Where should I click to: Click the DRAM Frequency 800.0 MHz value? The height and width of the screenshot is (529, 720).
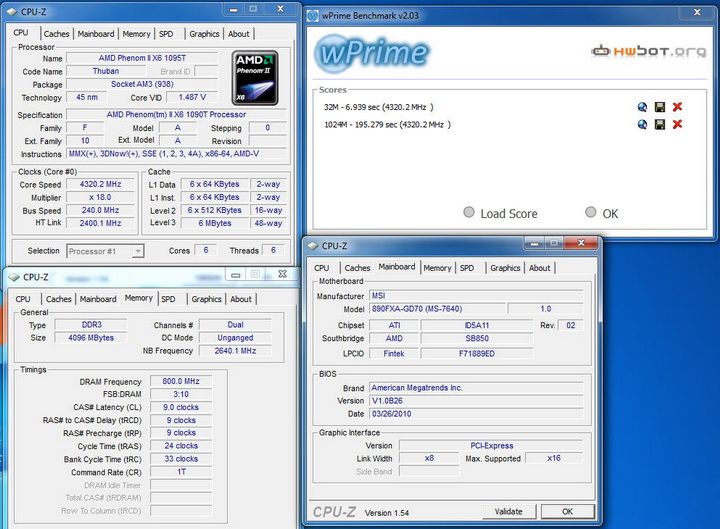point(181,381)
